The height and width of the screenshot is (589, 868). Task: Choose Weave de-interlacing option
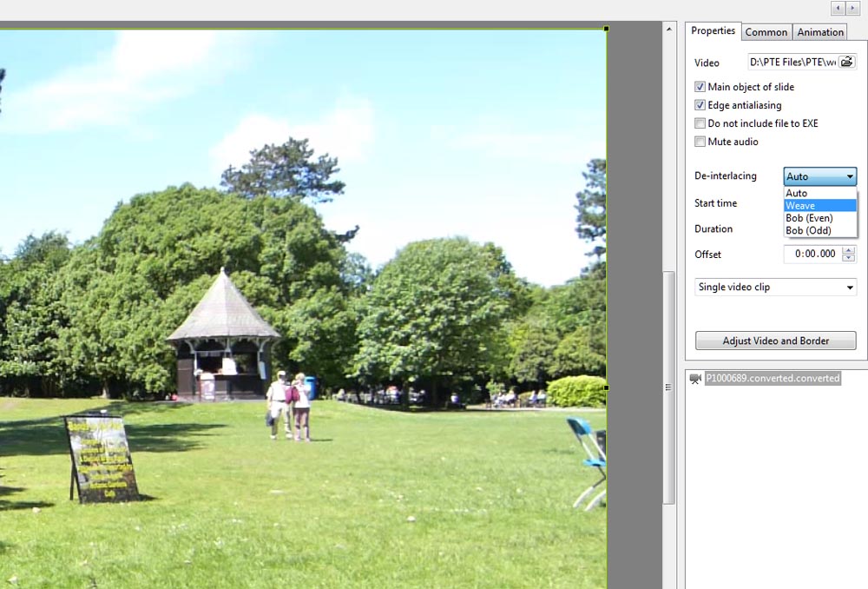[x=820, y=206]
